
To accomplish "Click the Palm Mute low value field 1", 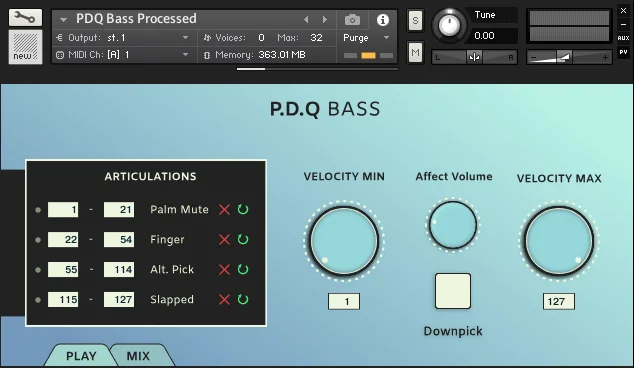I will click(x=63, y=209).
